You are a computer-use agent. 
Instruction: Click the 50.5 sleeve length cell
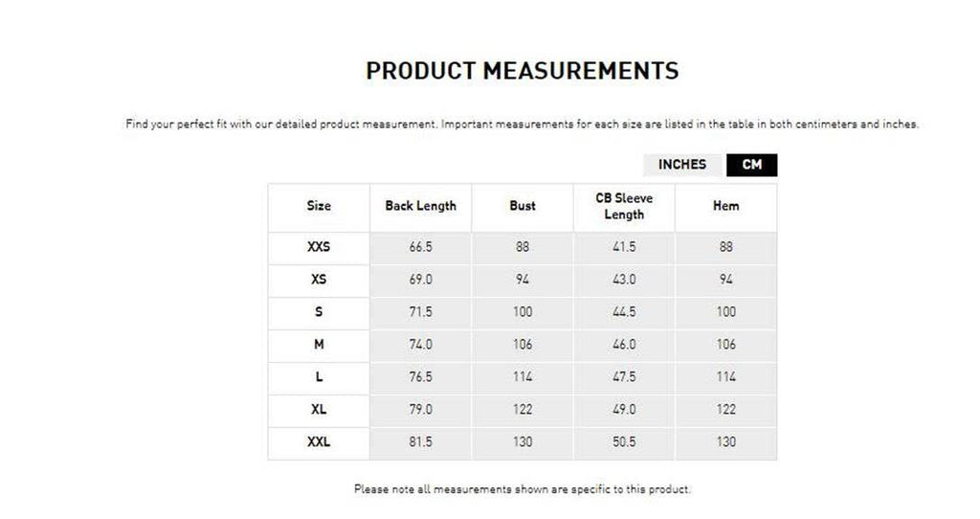point(624,442)
